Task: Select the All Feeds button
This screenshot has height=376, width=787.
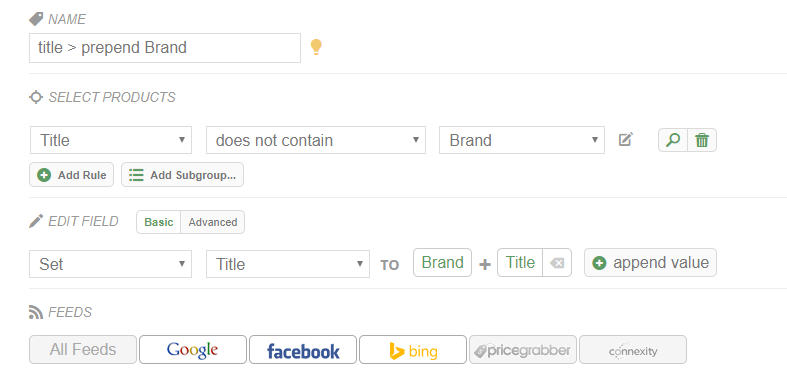Action: click(x=83, y=349)
